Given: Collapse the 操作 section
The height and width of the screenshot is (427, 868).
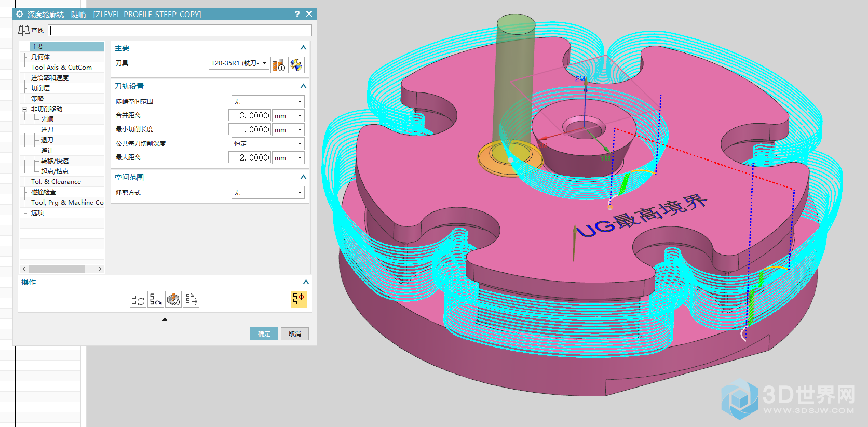Looking at the screenshot, I should pos(306,282).
